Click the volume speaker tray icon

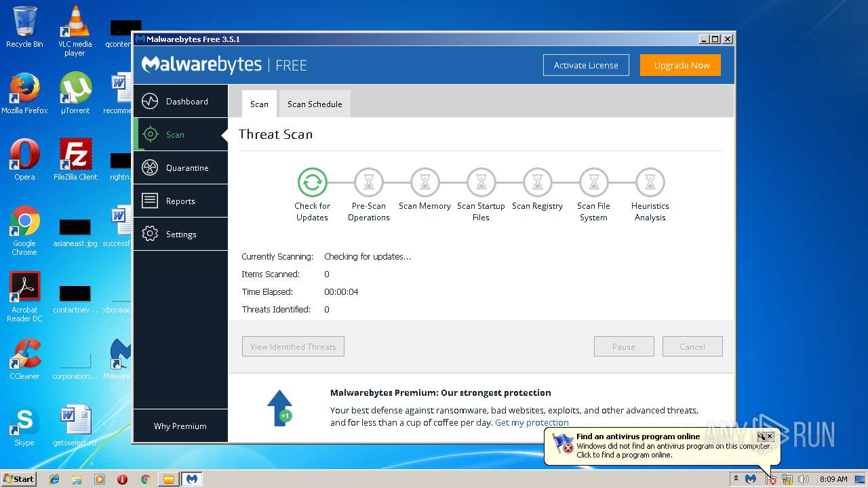(804, 479)
